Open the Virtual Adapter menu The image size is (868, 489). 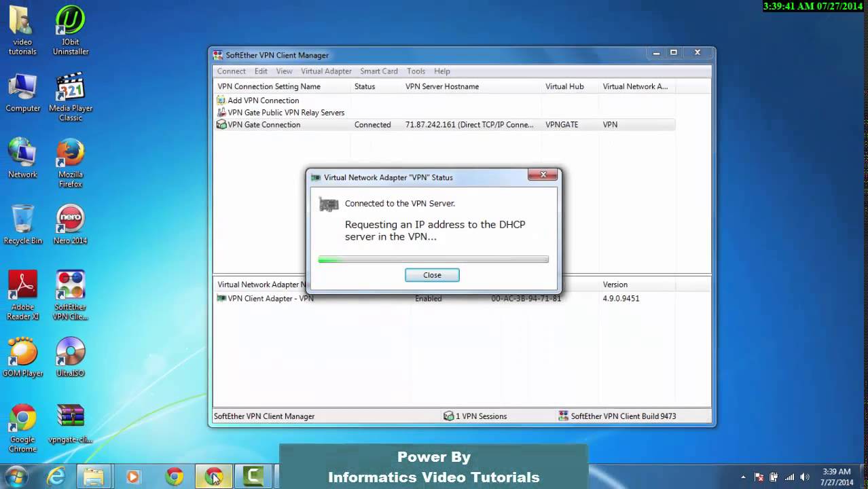click(326, 71)
